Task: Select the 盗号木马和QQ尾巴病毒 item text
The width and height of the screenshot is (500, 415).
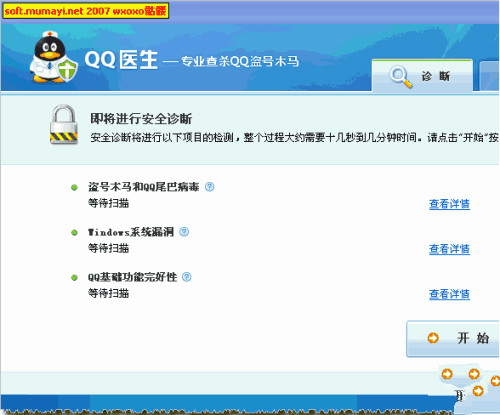Action: 144,187
